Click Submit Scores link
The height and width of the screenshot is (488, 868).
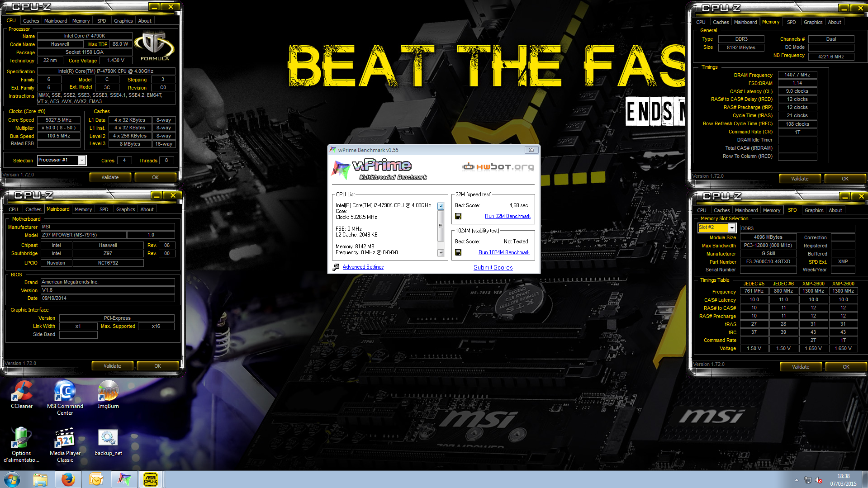click(x=493, y=267)
